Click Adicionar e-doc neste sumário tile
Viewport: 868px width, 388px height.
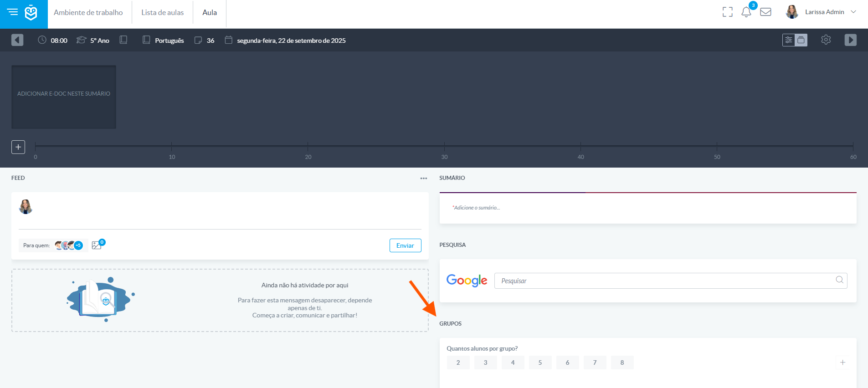tap(64, 97)
